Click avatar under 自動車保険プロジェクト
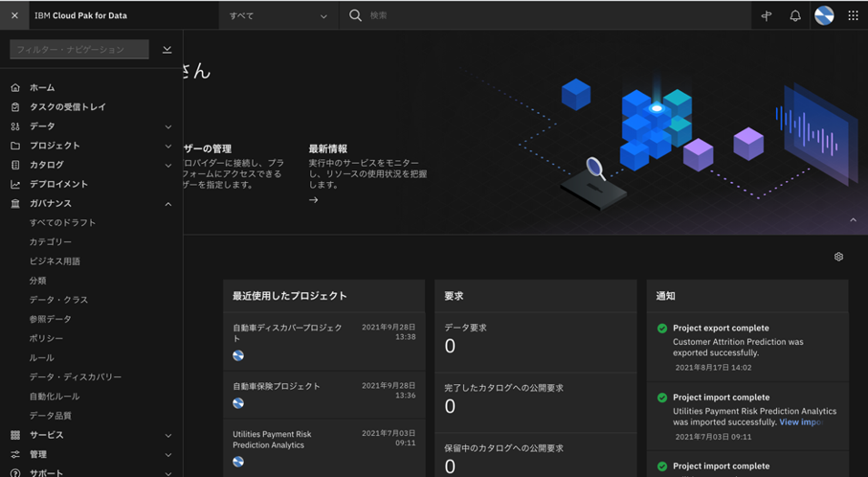This screenshot has height=477, width=868. click(238, 403)
